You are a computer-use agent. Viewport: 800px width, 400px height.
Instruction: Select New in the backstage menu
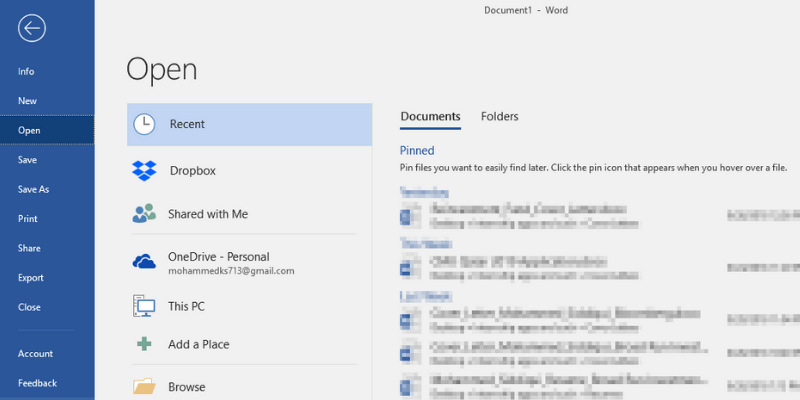point(28,101)
